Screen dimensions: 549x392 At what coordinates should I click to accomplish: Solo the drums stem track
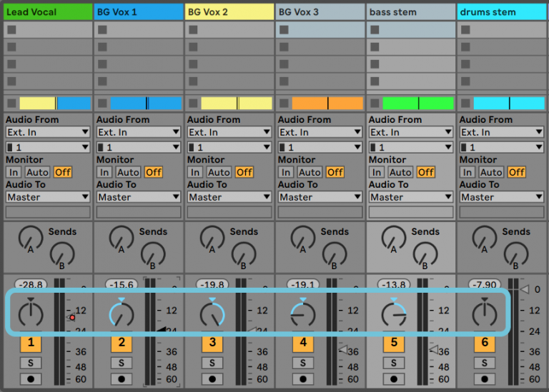tap(485, 363)
